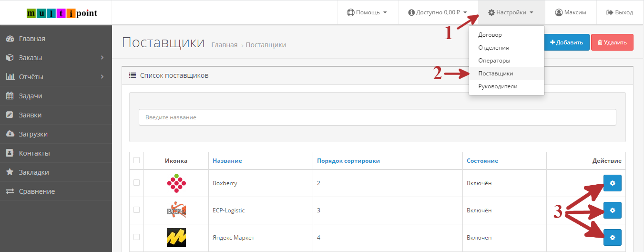644x252 pixels.
Task: Open Заявки edit icon in sidebar
Action: 10,115
